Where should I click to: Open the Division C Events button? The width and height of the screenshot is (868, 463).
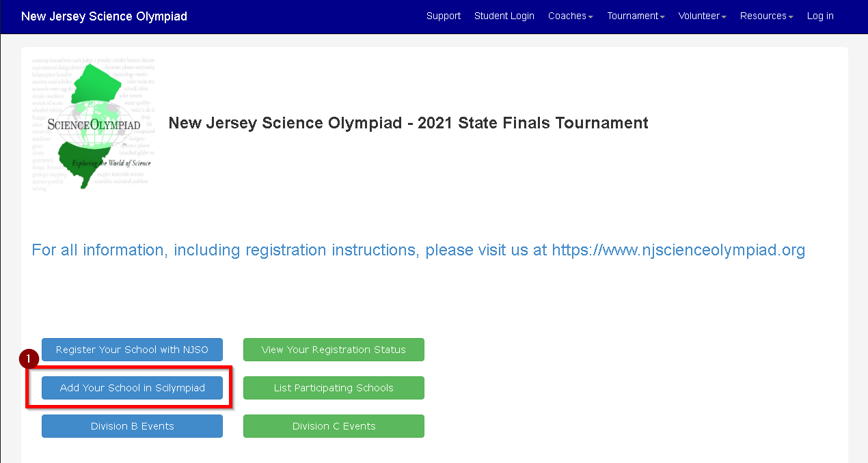click(334, 426)
